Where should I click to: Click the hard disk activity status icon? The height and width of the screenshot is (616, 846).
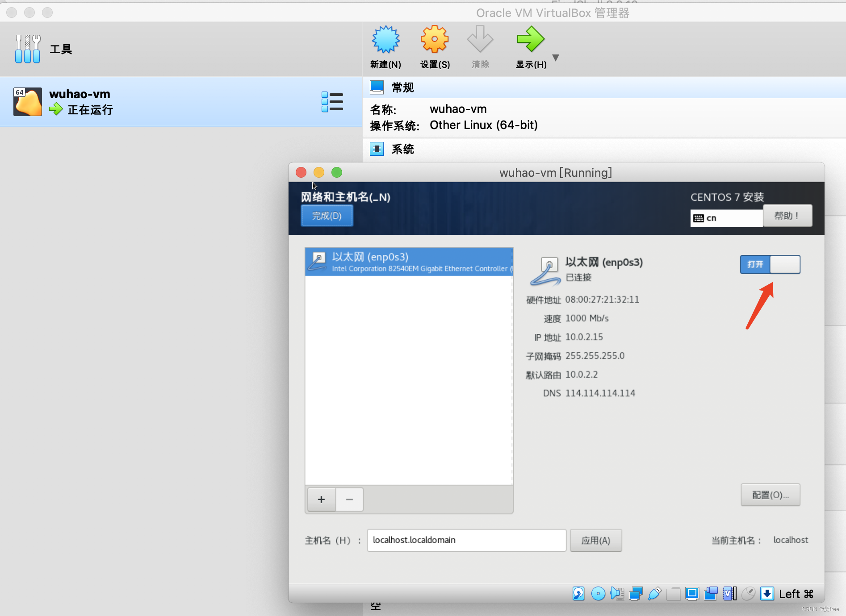(578, 594)
